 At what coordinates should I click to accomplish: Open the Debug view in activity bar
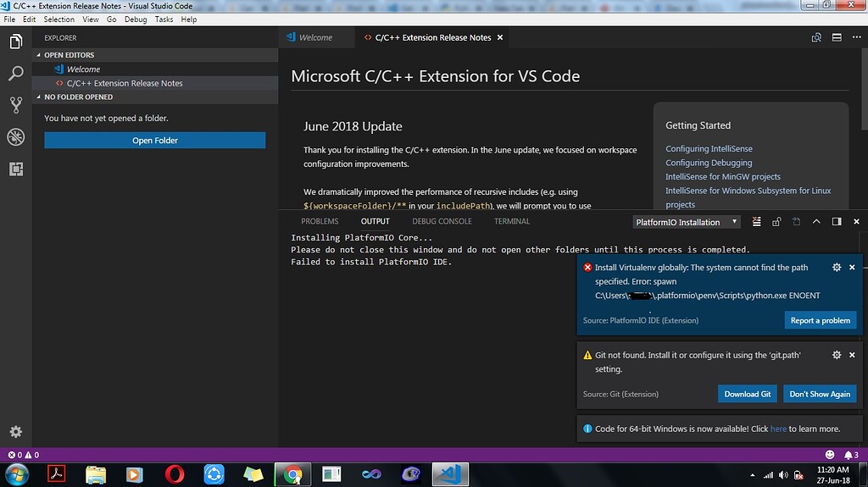pos(16,136)
